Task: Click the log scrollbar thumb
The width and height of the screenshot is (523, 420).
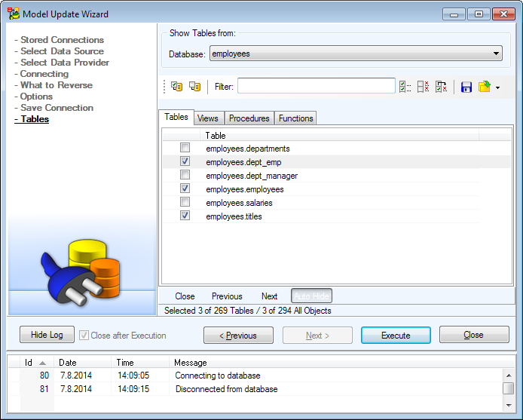Action: (x=509, y=388)
